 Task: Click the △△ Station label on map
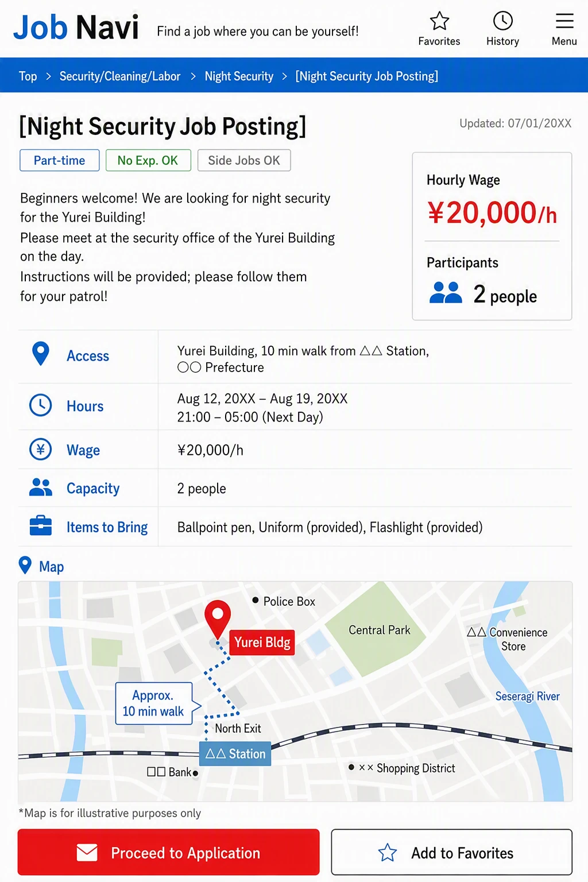point(235,753)
